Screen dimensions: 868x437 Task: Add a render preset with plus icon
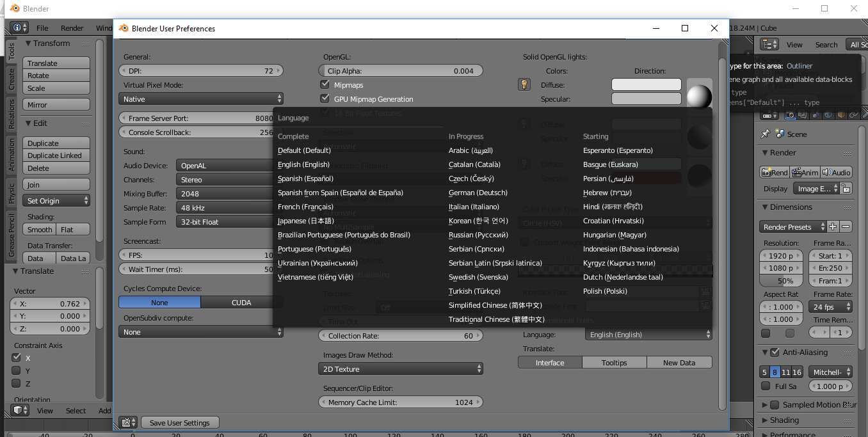pos(833,226)
